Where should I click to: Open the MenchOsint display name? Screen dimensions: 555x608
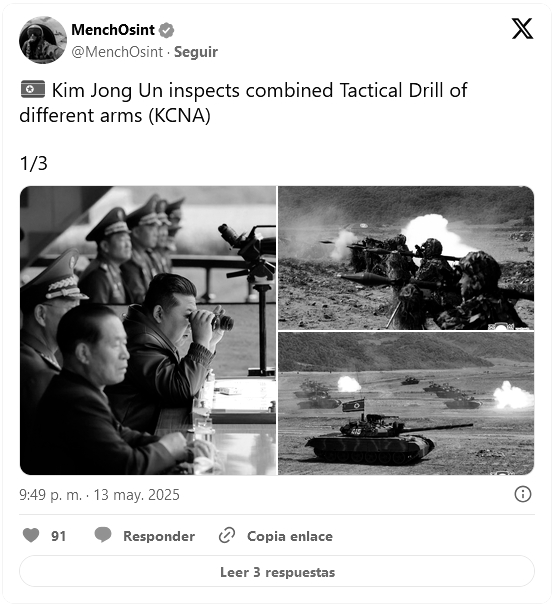coord(113,30)
